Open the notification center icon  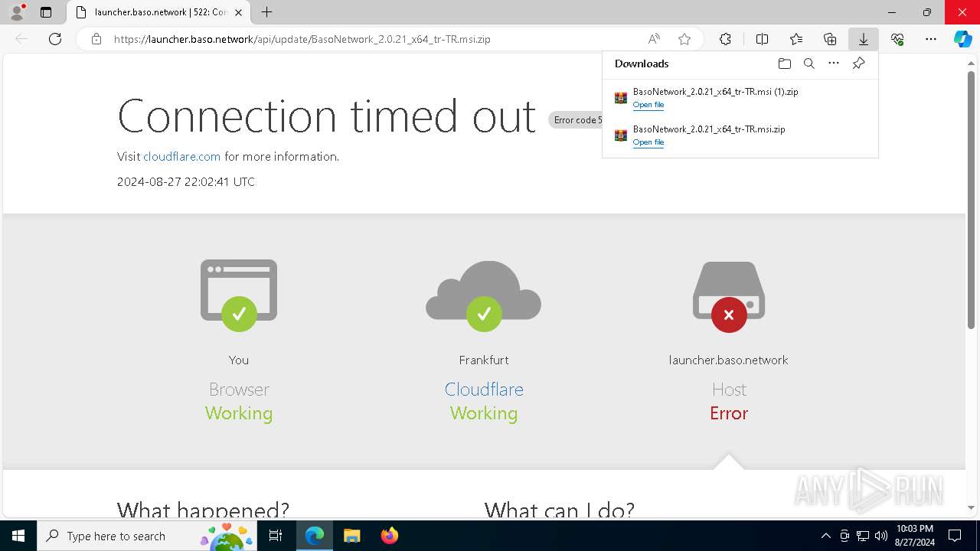955,536
